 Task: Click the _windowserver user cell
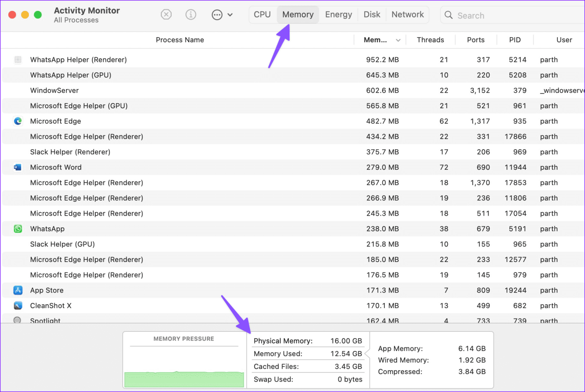point(562,90)
